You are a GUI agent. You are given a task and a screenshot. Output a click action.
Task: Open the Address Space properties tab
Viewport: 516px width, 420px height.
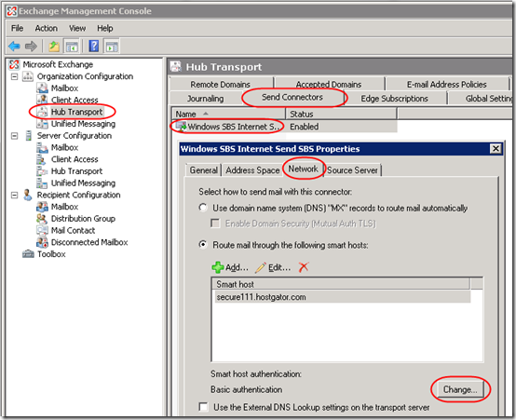tap(252, 170)
